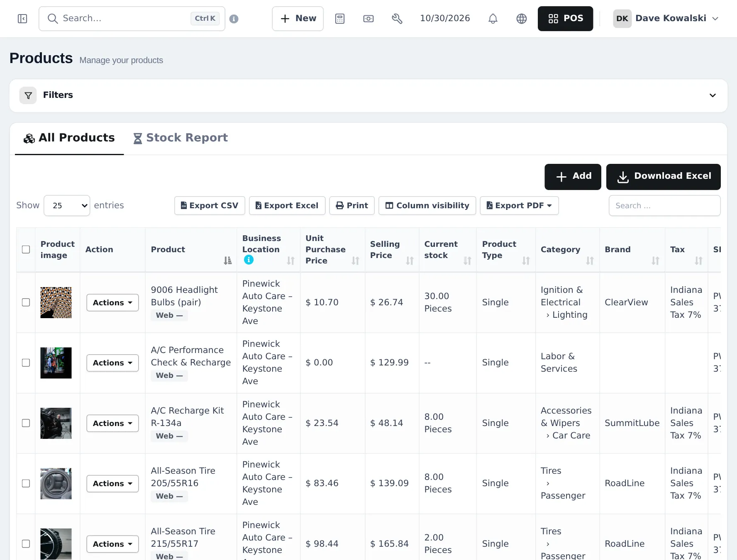Open the Column visibility button

pyautogui.click(x=427, y=205)
